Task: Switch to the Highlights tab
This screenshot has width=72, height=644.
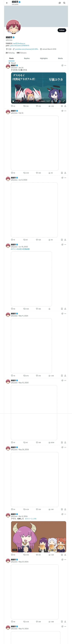Action: pos(44,58)
